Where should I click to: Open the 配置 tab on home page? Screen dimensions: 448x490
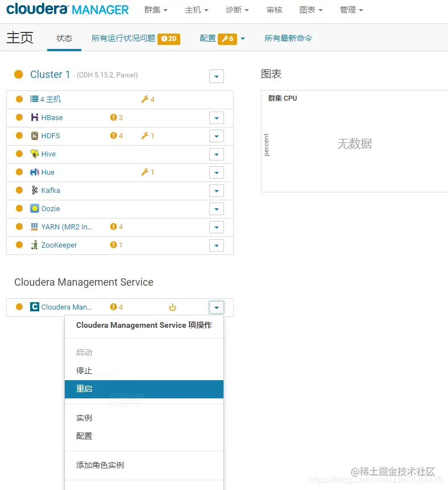coord(208,38)
